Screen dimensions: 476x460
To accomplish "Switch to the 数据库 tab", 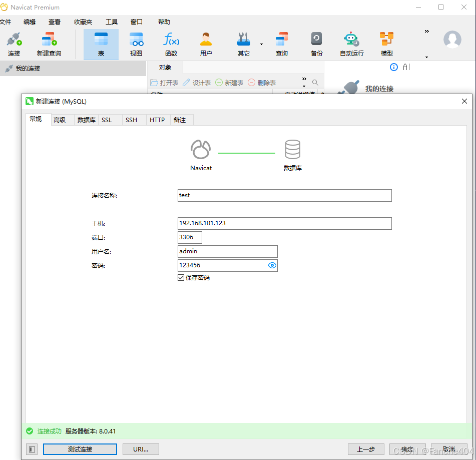I will pos(86,120).
